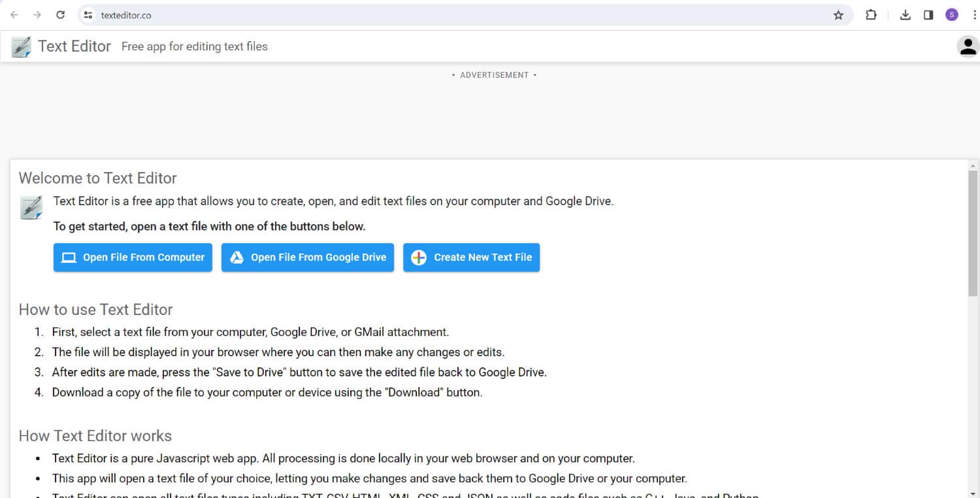Click the browser back arrow

(x=14, y=15)
